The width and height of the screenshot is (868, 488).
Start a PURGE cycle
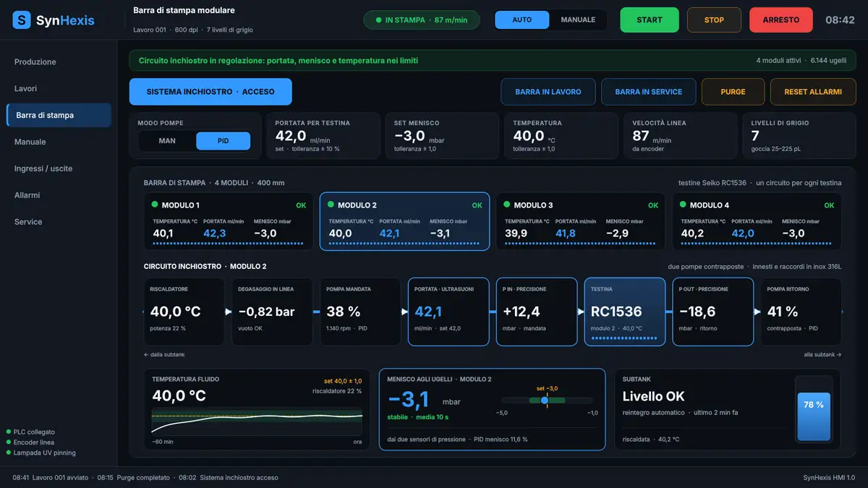tap(733, 92)
